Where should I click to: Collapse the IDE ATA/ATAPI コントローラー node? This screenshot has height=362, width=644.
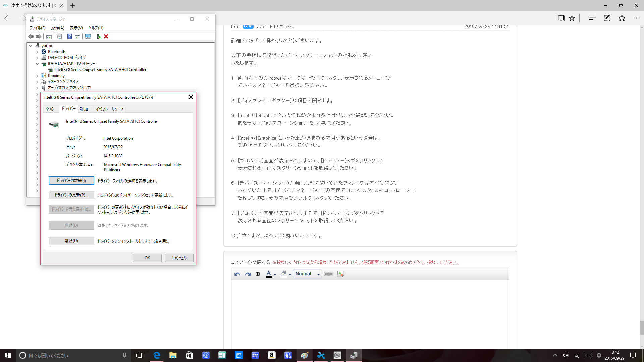37,64
